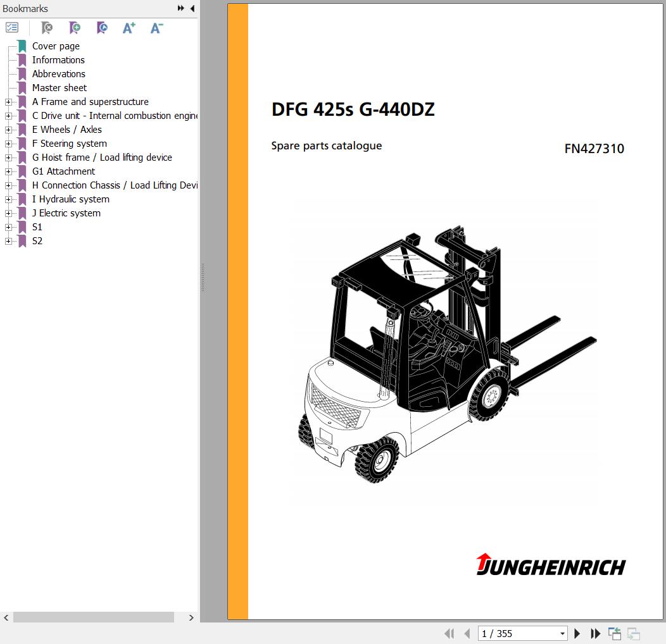Increase bookmark text size
The width and height of the screenshot is (666, 644).
point(129,28)
